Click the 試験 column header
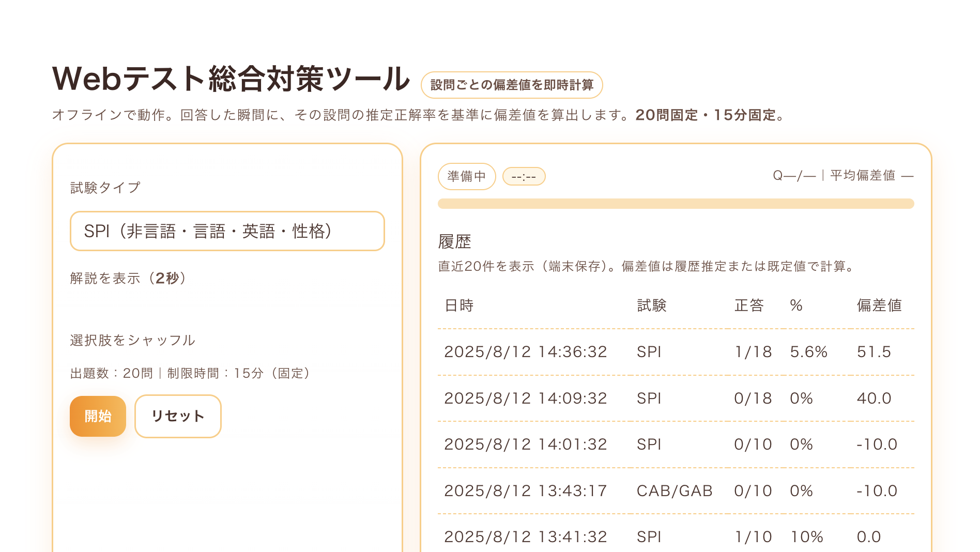Viewport: 980px width, 552px height. (x=652, y=305)
